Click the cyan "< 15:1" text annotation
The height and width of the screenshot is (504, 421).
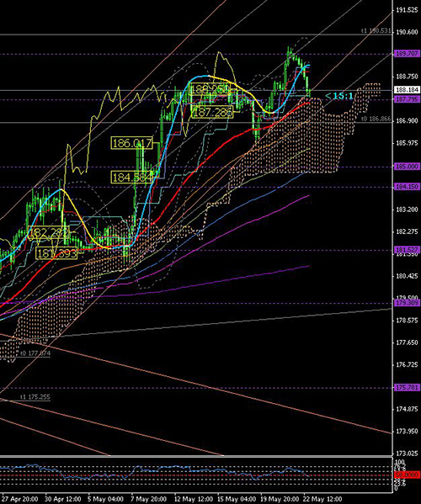(339, 96)
